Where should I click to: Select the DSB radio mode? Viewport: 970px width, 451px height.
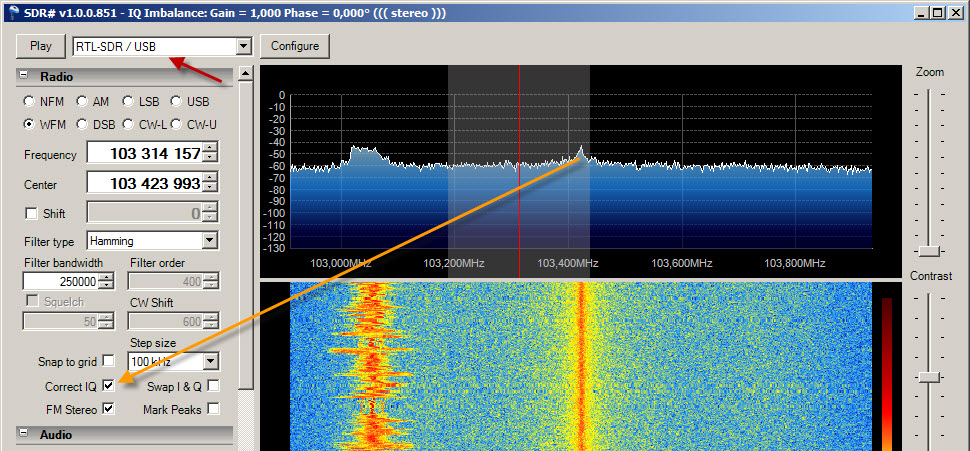80,124
